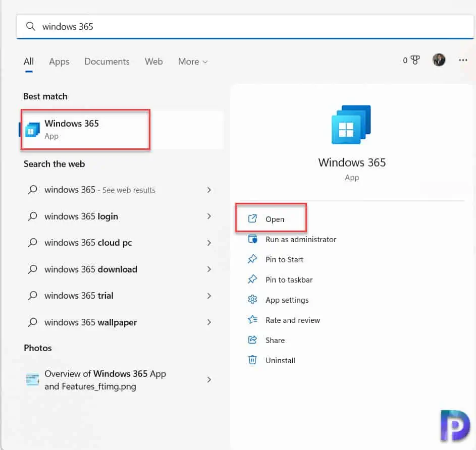Switch to the Documents tab
The width and height of the screenshot is (476, 450).
[x=107, y=62]
